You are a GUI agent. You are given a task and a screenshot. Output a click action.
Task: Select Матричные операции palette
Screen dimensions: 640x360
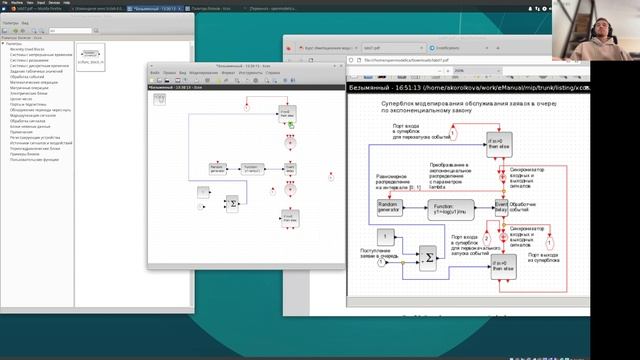(29, 88)
